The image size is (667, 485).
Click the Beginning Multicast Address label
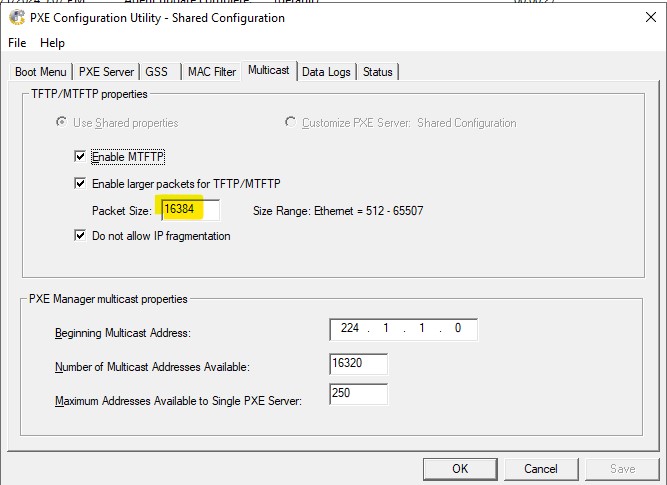[x=123, y=333]
